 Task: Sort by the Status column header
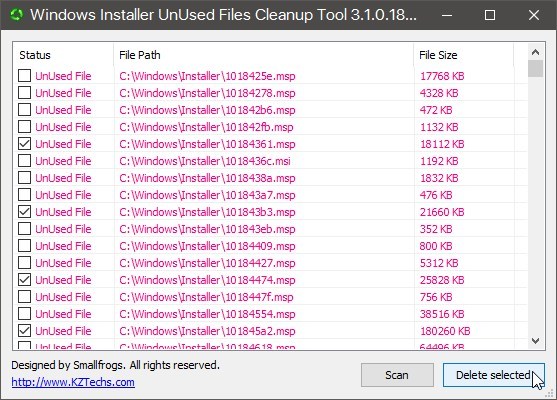[x=64, y=55]
